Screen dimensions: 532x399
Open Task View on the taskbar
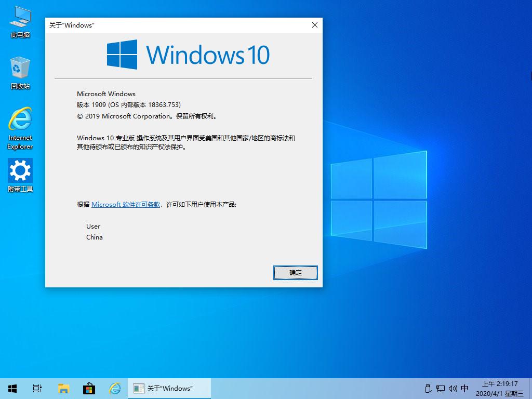click(37, 389)
